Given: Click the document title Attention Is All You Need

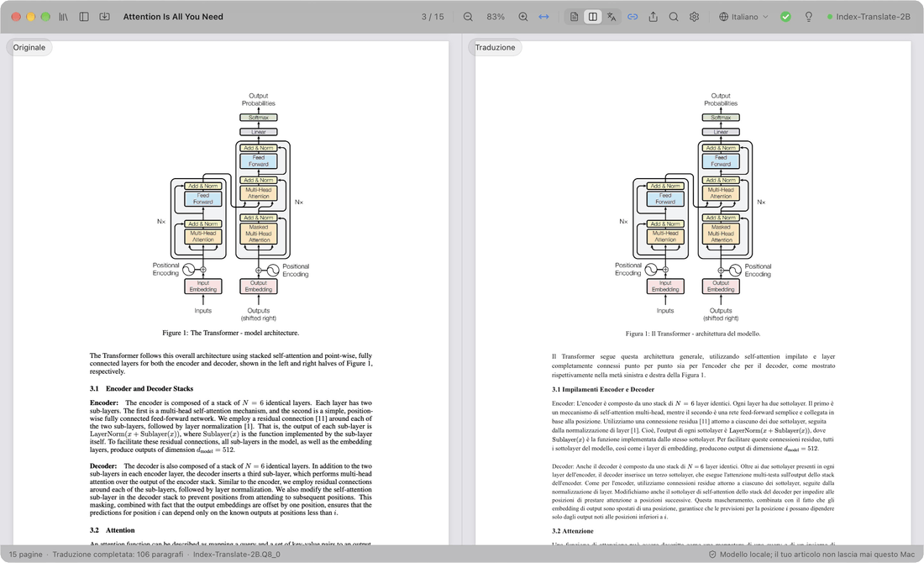Looking at the screenshot, I should (x=173, y=17).
